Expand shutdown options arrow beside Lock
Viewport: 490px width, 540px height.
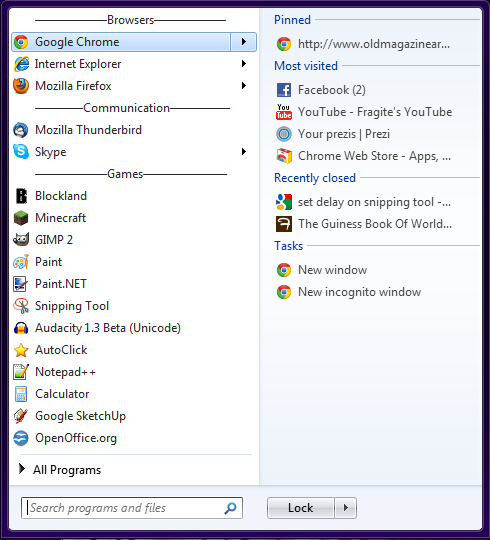346,508
